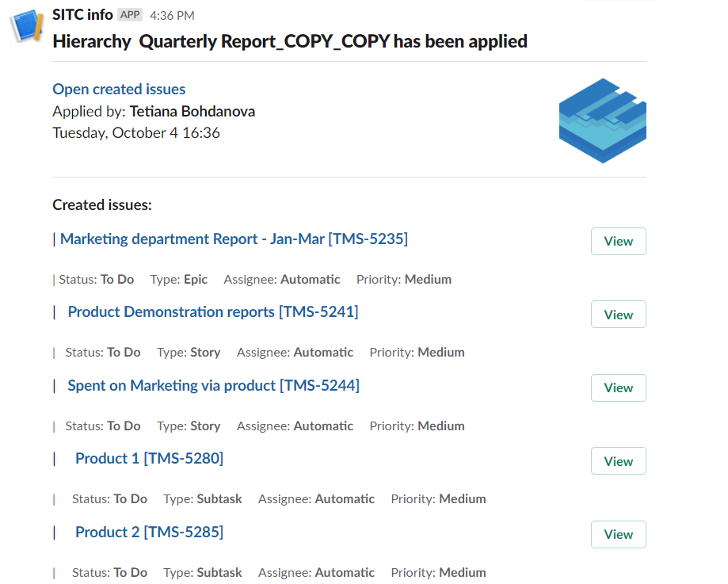This screenshot has width=728, height=584.
Task: Click the blue layered hexagon logo image
Action: pyautogui.click(x=602, y=120)
